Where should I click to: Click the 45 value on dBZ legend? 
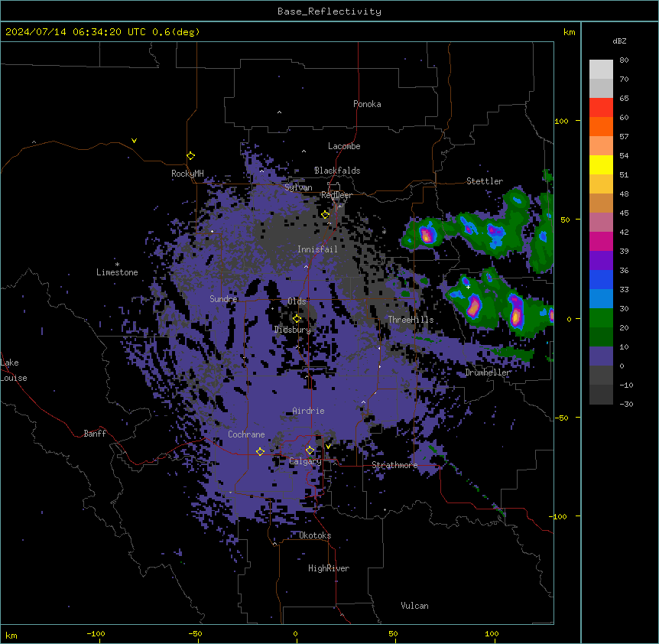(624, 213)
